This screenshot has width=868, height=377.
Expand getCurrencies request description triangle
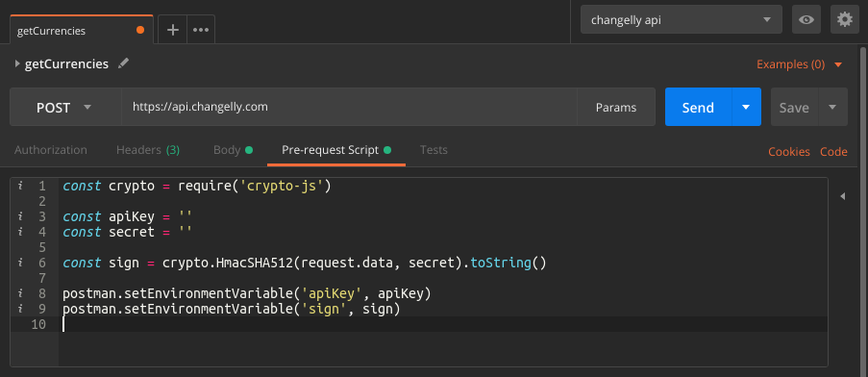click(x=17, y=63)
